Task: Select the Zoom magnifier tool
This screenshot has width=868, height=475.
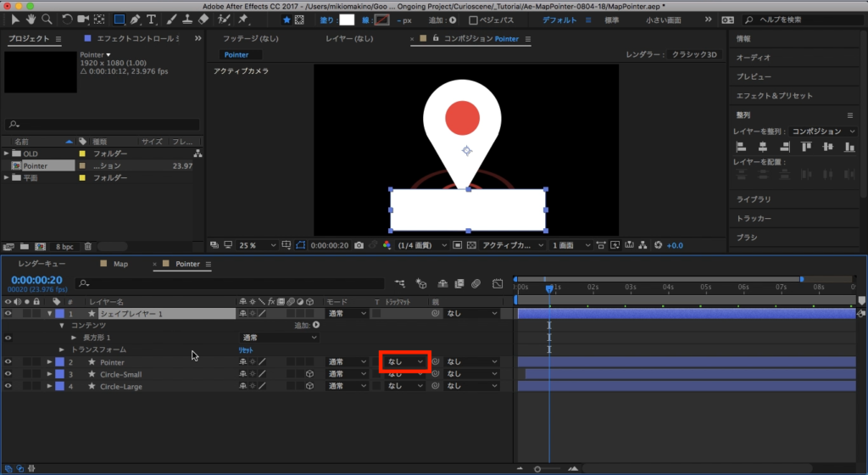Action: (46, 19)
